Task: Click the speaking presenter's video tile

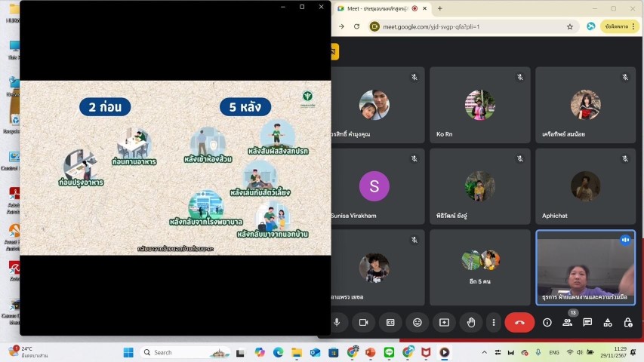Action: click(x=586, y=268)
